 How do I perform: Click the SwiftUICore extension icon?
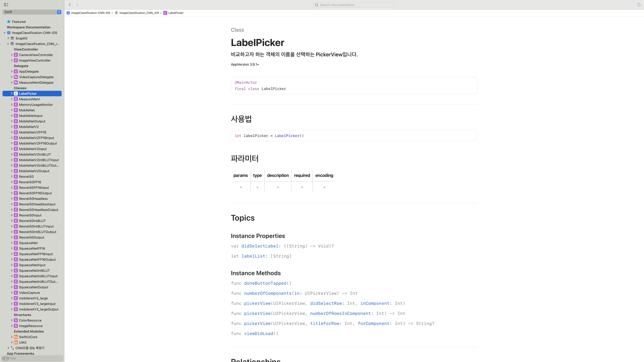click(x=16, y=337)
